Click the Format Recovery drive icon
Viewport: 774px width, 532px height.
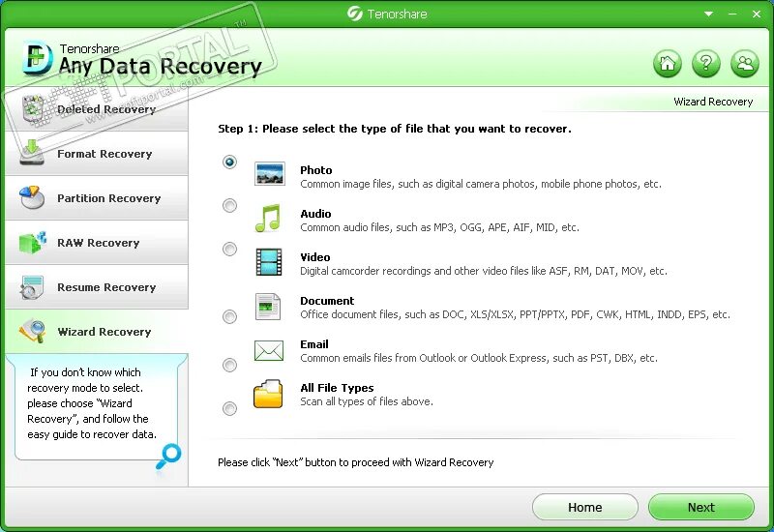coord(32,153)
